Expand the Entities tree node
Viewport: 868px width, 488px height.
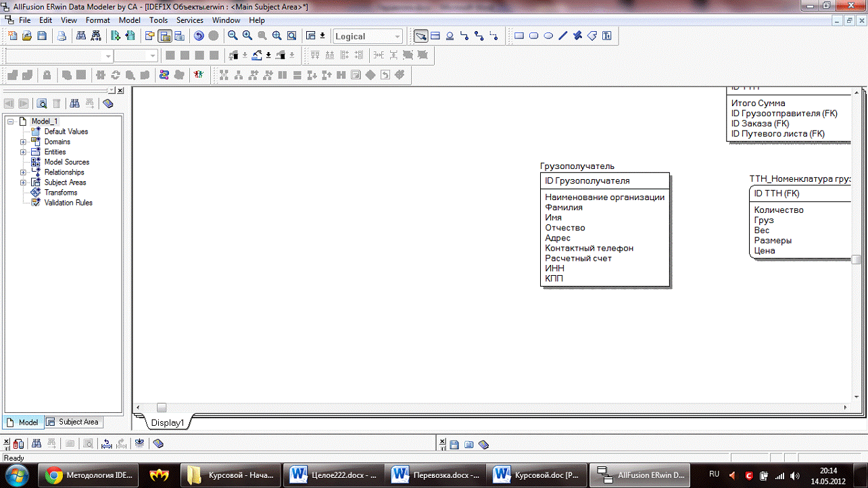coord(23,152)
